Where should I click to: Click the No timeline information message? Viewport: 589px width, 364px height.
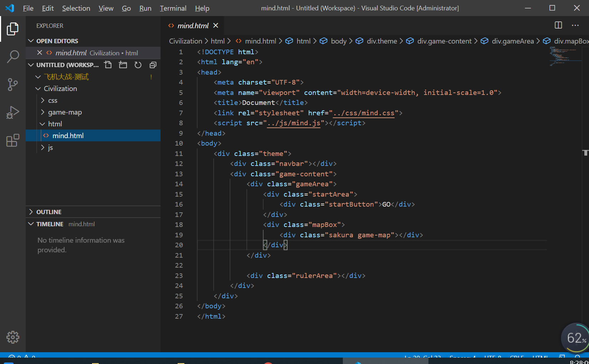coord(81,245)
